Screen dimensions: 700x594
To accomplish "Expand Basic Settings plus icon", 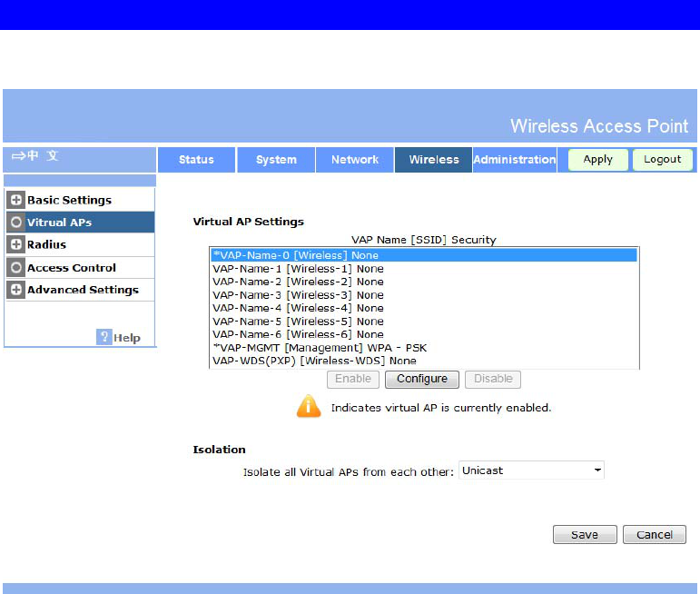I will click(16, 200).
